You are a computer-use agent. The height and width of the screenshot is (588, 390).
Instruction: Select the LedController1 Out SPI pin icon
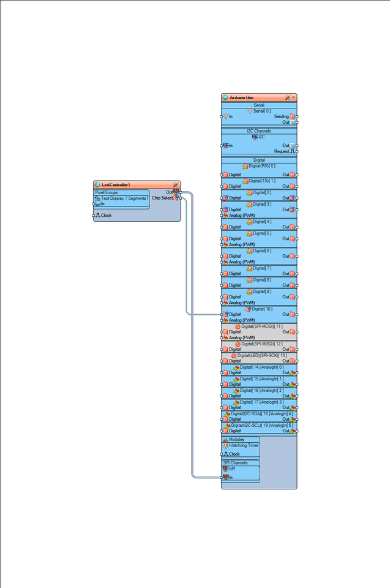[176, 192]
